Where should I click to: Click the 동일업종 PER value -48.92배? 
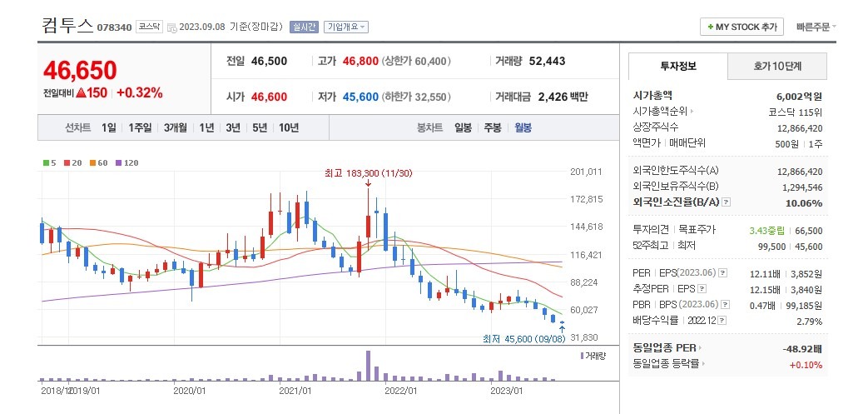point(801,348)
